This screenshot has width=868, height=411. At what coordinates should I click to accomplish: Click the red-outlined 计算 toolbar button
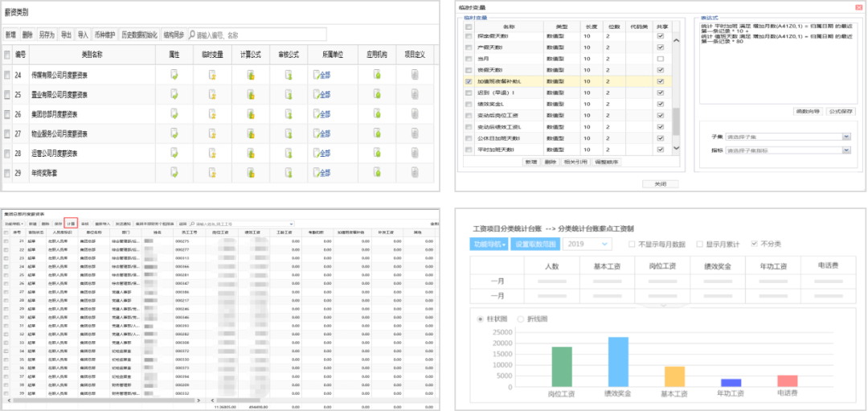(72, 224)
